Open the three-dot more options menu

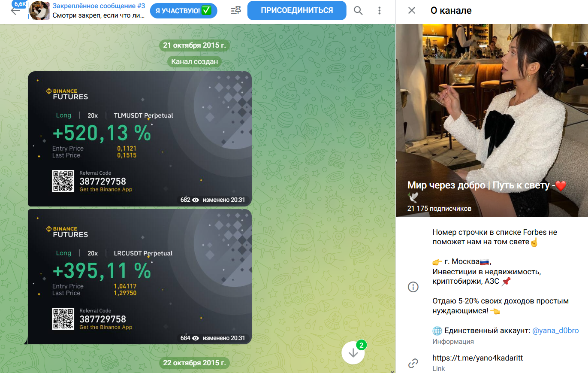coord(379,10)
